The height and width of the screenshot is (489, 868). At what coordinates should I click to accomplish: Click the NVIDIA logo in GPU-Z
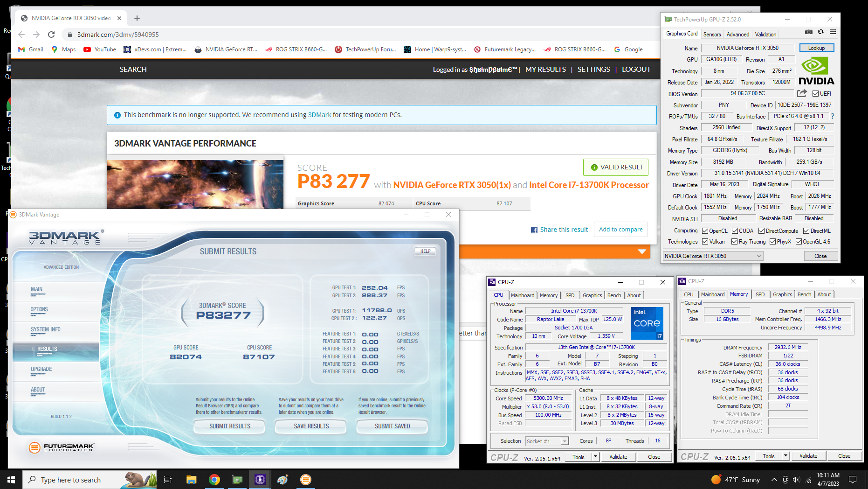coord(816,71)
